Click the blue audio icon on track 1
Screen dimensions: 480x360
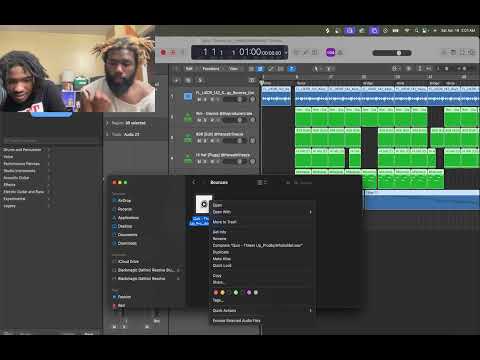[x=188, y=96]
